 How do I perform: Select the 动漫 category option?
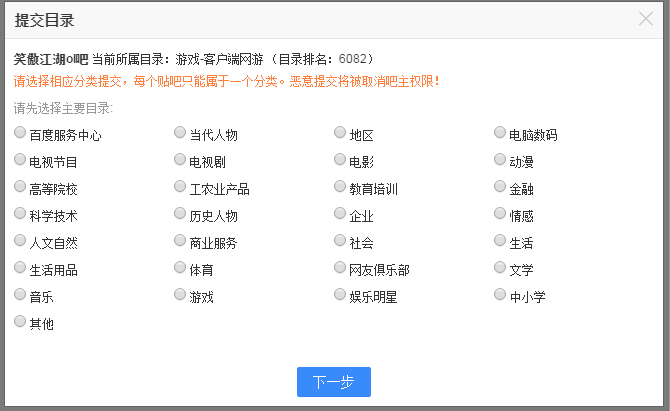coord(500,159)
